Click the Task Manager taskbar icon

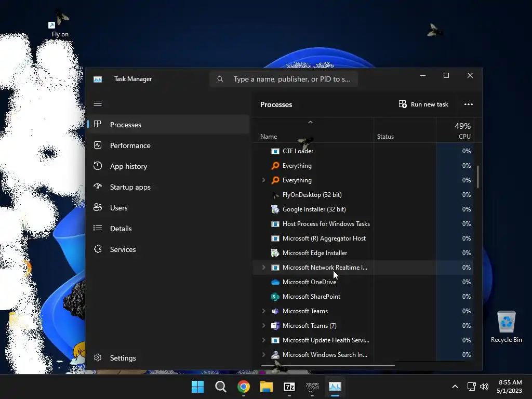(x=335, y=387)
